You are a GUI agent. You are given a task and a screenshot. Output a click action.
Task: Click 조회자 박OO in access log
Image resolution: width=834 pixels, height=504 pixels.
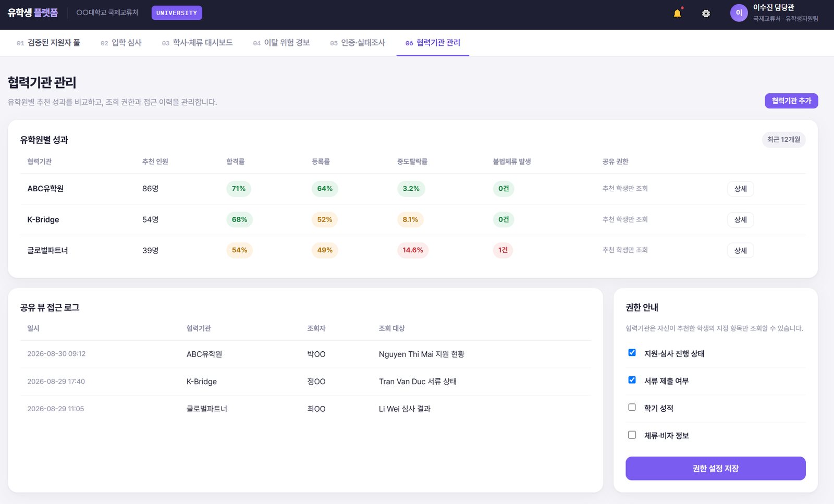[316, 354]
